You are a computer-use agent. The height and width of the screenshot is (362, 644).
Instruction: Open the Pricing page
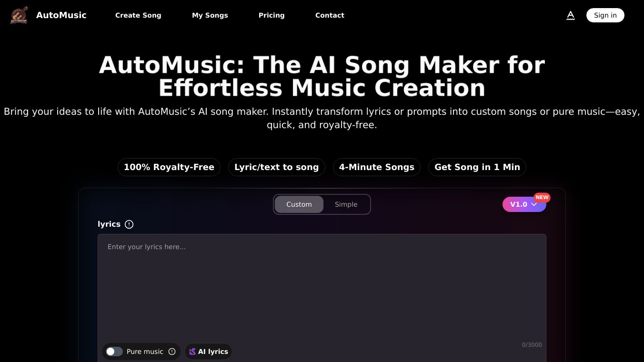272,15
